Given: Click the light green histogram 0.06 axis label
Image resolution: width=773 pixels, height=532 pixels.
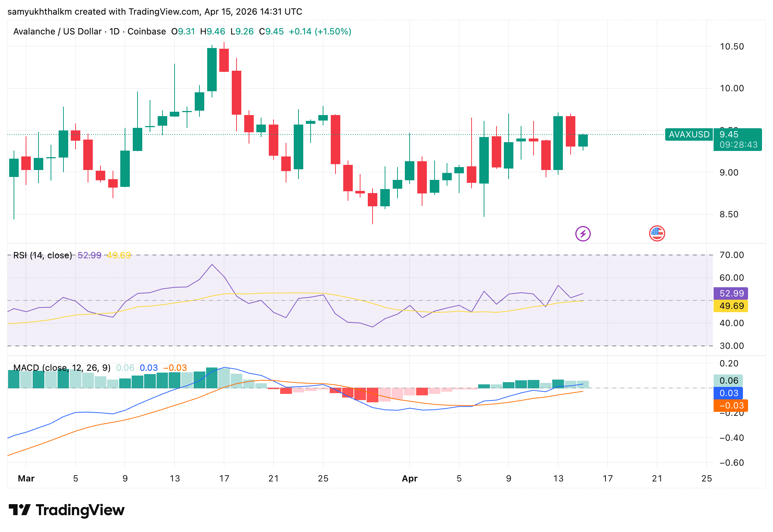Looking at the screenshot, I should (728, 381).
